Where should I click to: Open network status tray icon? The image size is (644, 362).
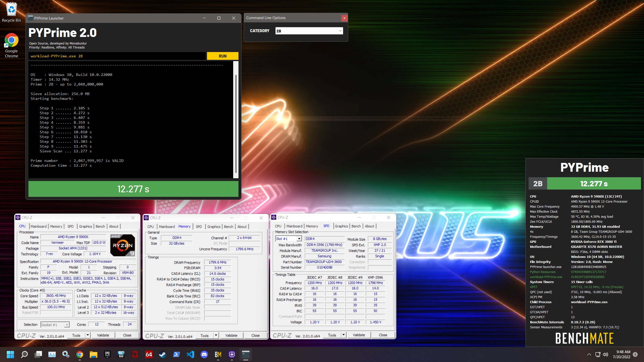point(598,354)
